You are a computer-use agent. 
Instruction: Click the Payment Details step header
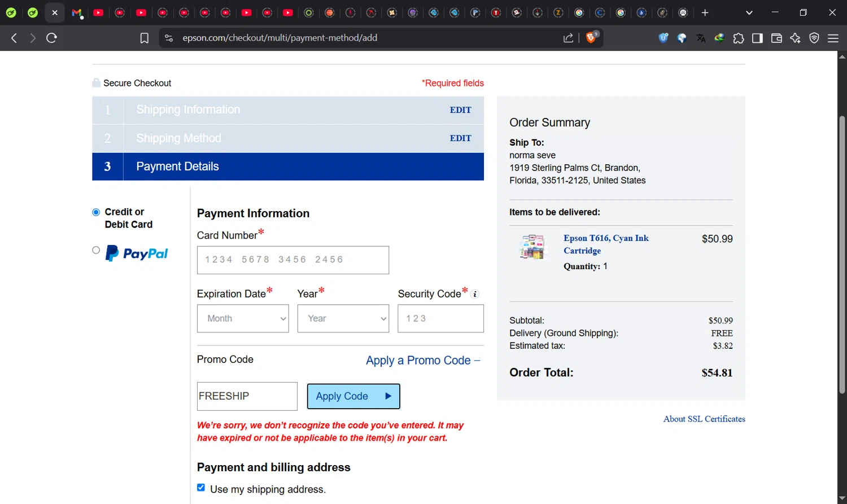(288, 166)
